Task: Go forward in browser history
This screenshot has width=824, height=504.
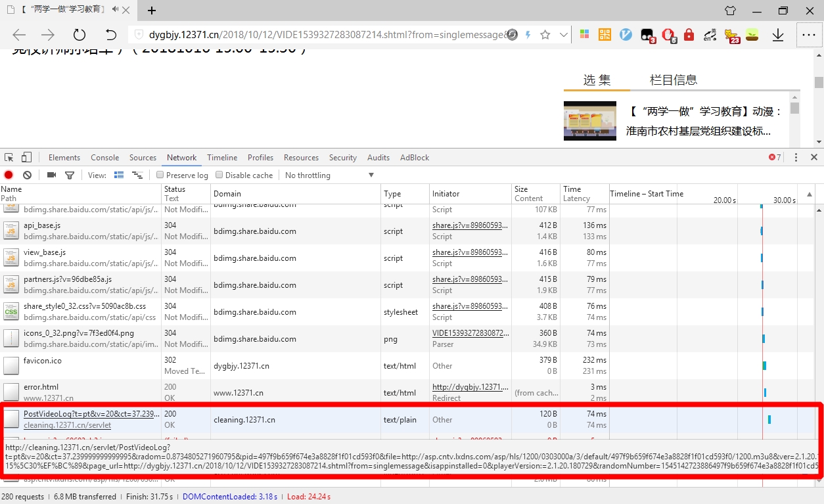Action: (x=48, y=35)
